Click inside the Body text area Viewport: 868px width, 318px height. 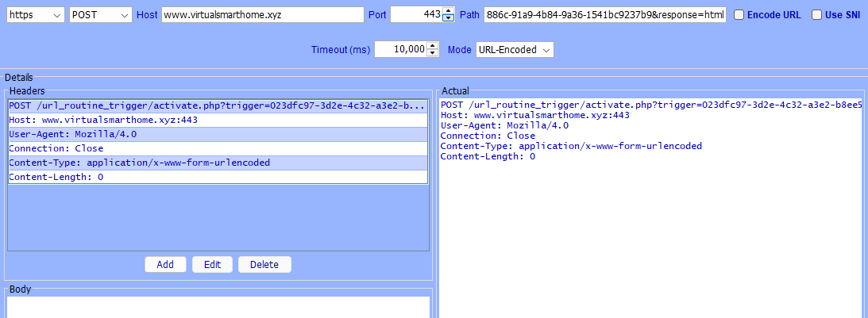(218, 307)
